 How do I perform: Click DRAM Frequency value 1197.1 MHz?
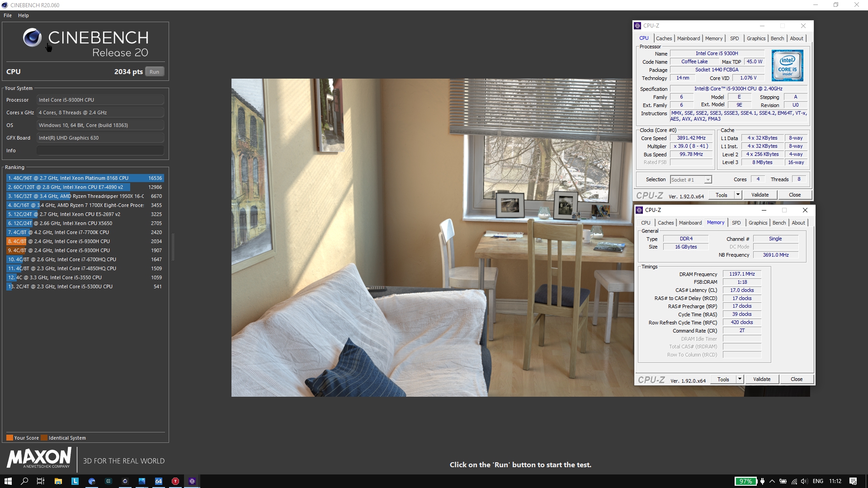(742, 274)
